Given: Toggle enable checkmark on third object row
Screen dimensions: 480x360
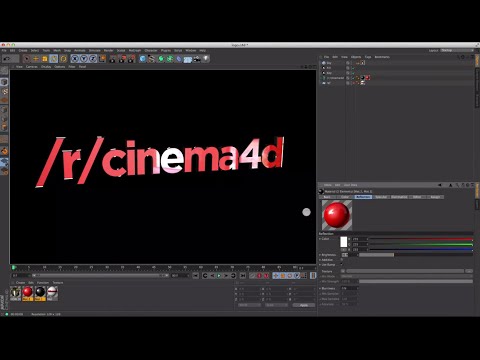Looking at the screenshot, I should 353,73.
